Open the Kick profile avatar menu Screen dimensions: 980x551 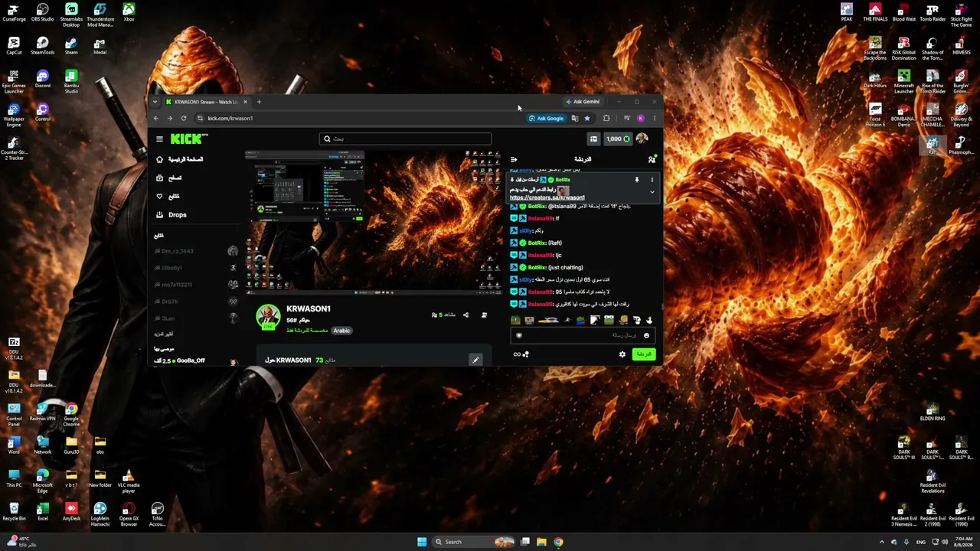pyautogui.click(x=642, y=139)
